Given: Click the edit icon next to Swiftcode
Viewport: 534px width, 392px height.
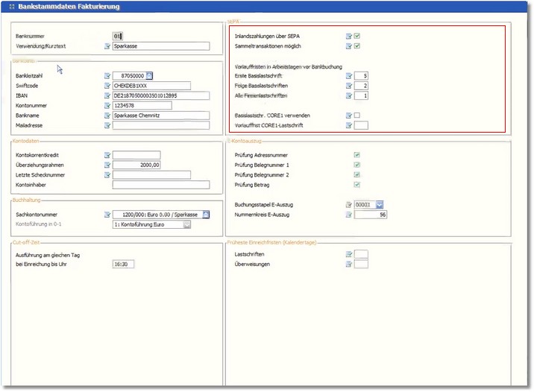Looking at the screenshot, I should tap(107, 85).
